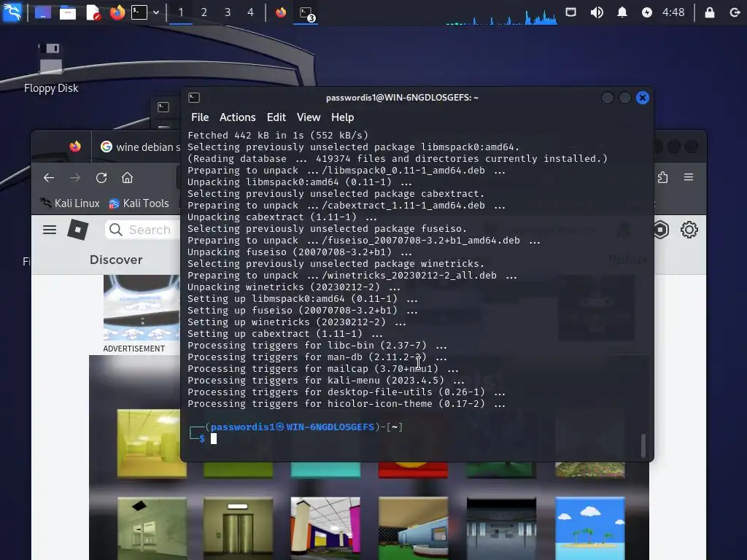Open the Kali Tools bookmark
Viewport: 747px width, 560px height.
point(139,203)
